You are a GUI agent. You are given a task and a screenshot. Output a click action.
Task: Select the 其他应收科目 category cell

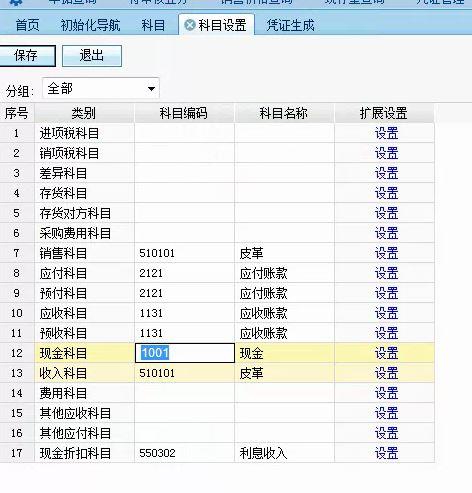(84, 413)
